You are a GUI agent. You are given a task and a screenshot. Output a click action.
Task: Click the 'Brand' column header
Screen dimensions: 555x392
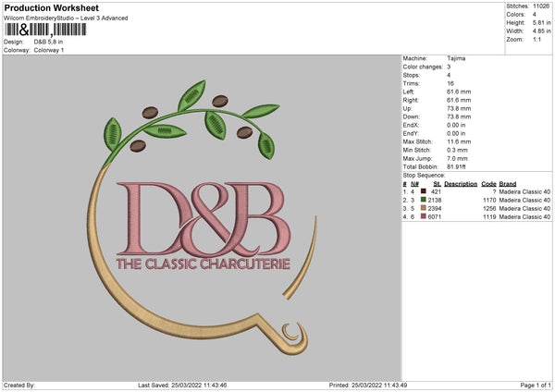click(x=508, y=184)
